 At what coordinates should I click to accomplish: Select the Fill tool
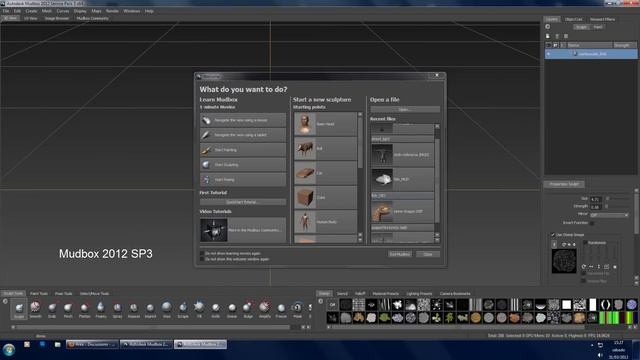[199, 309]
